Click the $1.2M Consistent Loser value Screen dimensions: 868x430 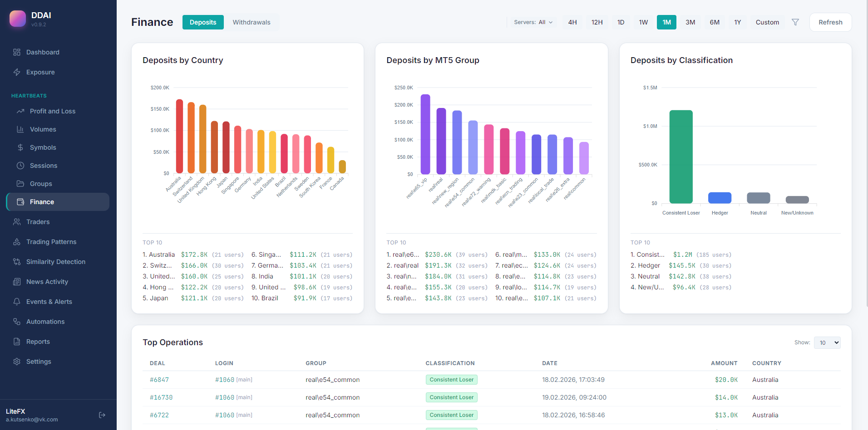683,255
